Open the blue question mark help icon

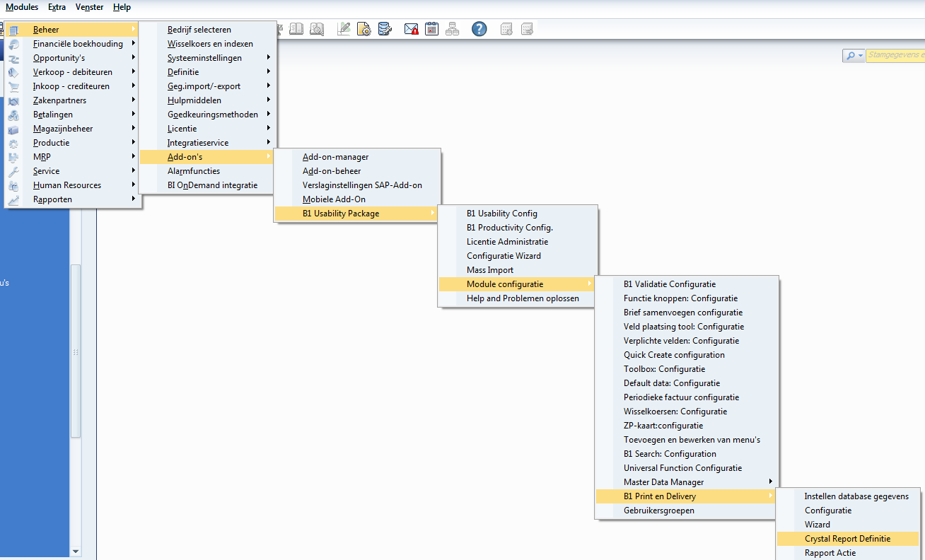479,29
